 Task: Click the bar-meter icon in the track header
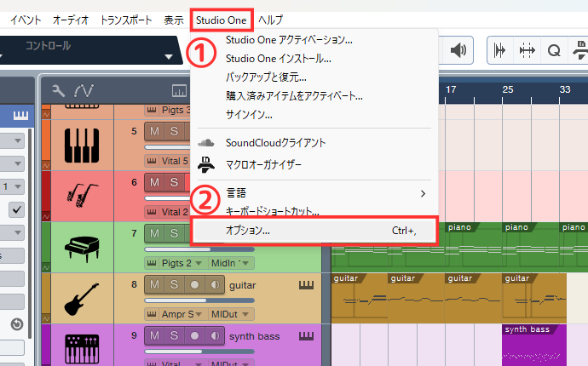[x=179, y=90]
